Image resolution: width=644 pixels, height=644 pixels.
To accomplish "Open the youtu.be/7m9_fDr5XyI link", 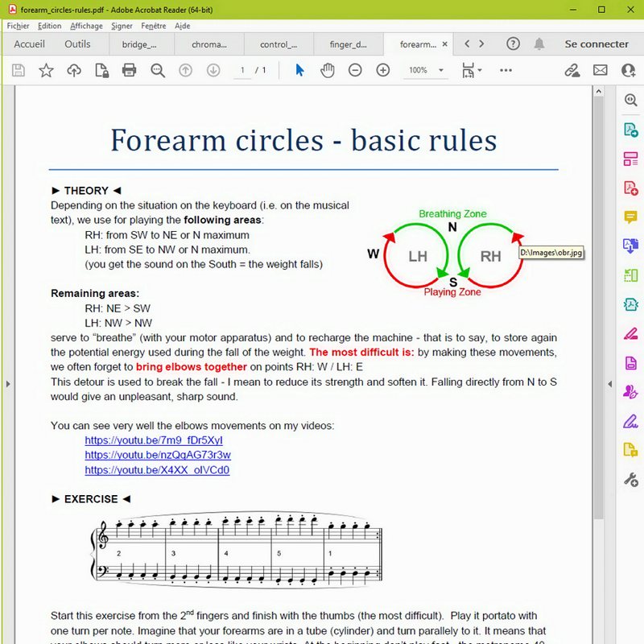I will (x=154, y=440).
